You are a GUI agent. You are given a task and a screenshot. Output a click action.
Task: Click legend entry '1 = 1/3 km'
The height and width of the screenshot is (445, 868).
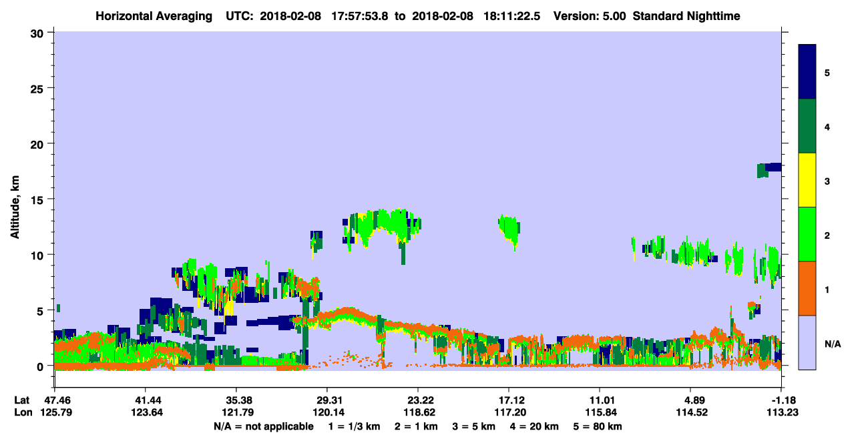pos(355,426)
